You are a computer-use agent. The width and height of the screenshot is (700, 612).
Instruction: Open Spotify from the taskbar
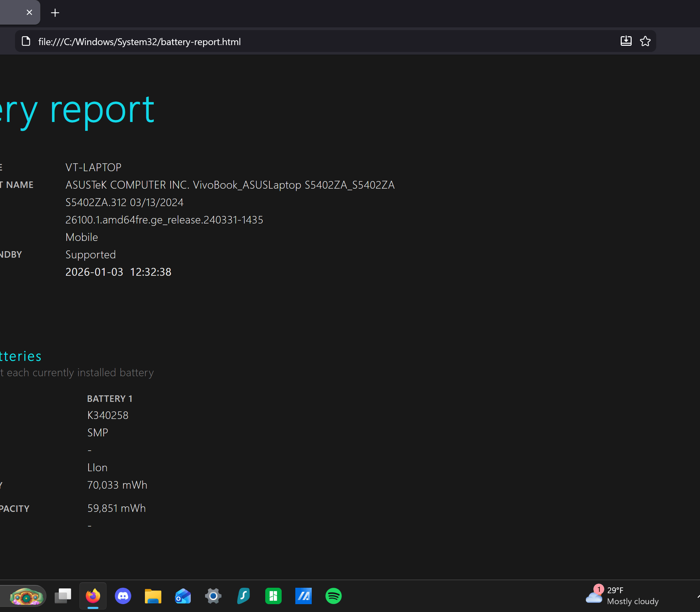tap(334, 596)
